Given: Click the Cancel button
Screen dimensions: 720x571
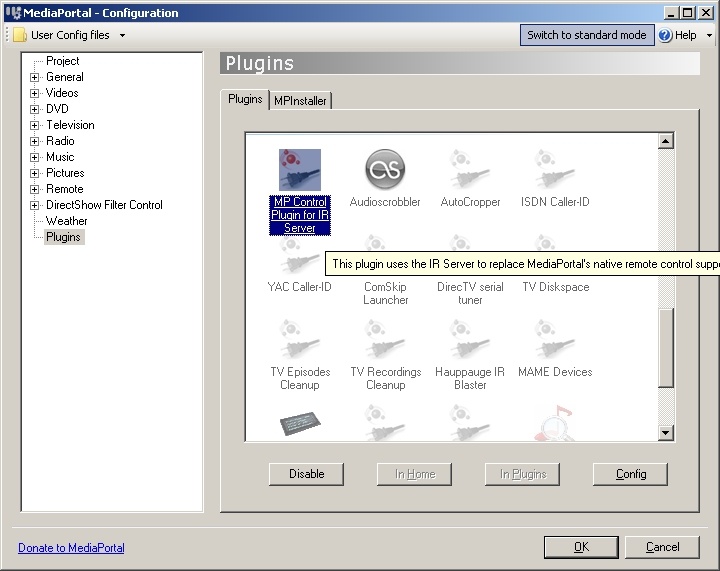Looking at the screenshot, I should point(662,547).
